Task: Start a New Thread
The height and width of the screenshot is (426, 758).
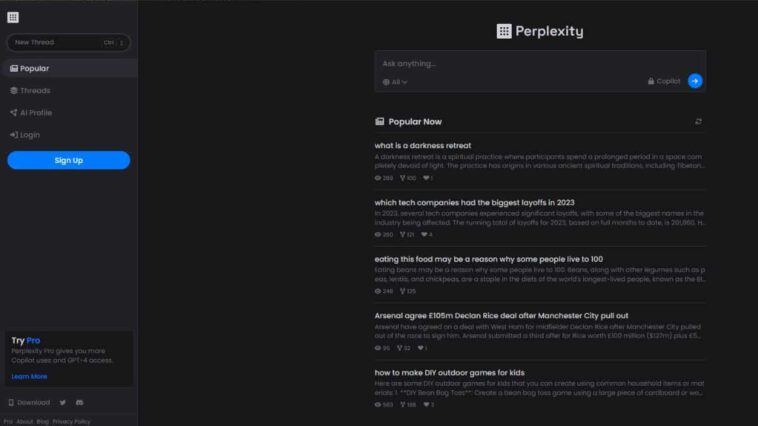Action: [x=69, y=43]
